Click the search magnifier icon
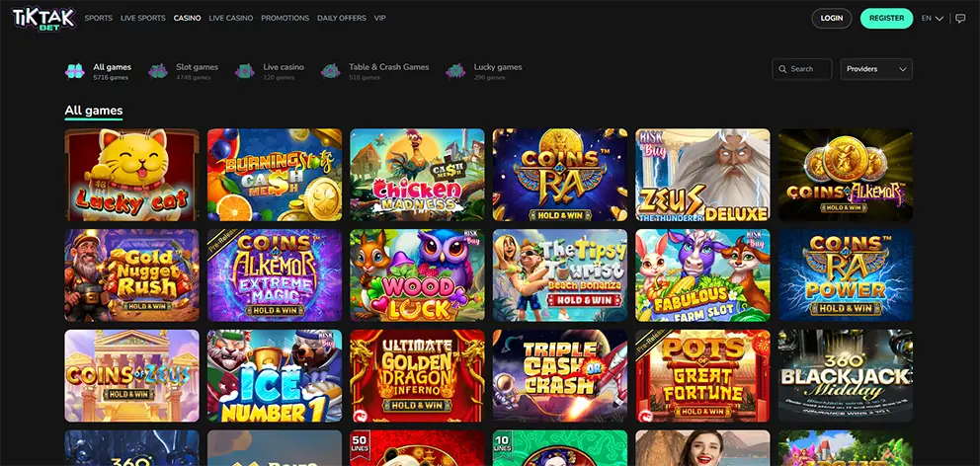 coord(783,69)
